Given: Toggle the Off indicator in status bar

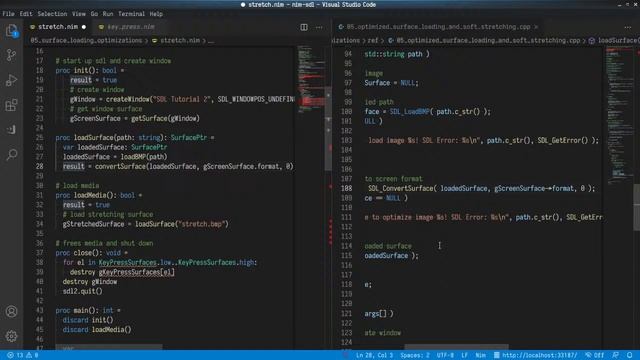Looking at the screenshot, I should point(594,355).
